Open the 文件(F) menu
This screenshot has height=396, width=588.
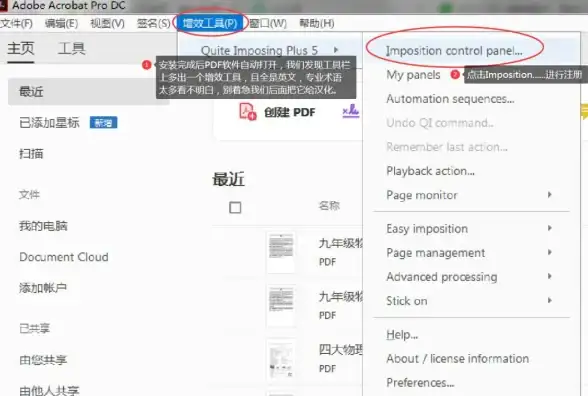click(x=16, y=24)
